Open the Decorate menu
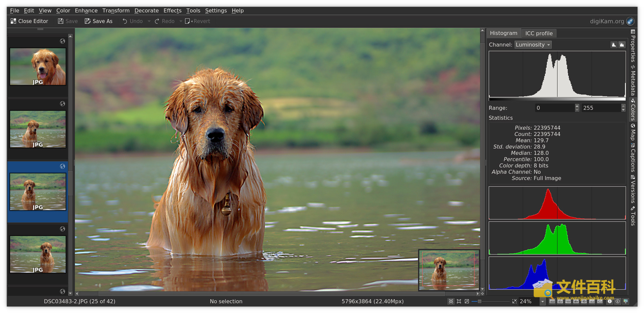This screenshot has width=644, height=313. 147,11
